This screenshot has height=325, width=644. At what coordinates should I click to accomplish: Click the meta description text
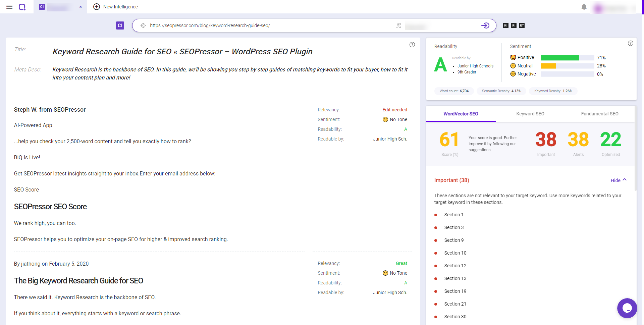[x=230, y=73]
